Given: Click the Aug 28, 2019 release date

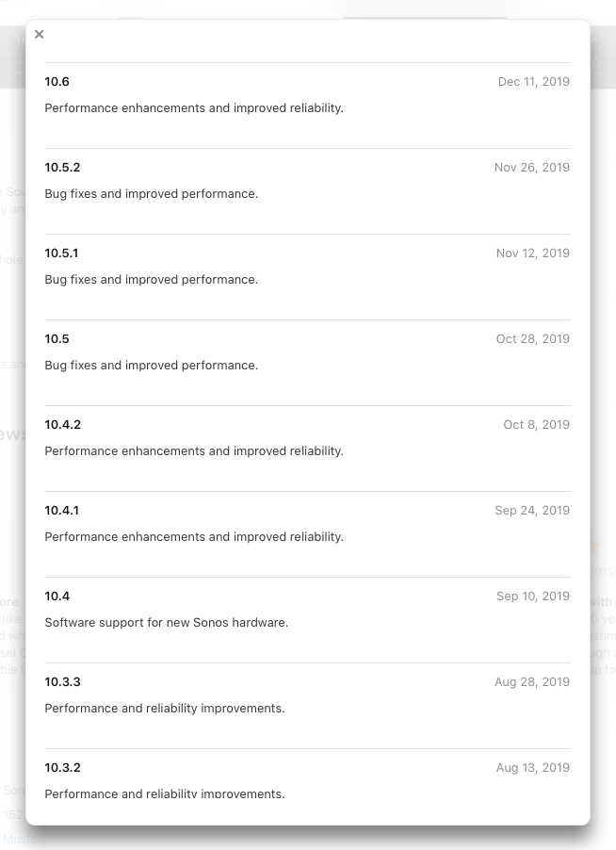Looking at the screenshot, I should 532,681.
